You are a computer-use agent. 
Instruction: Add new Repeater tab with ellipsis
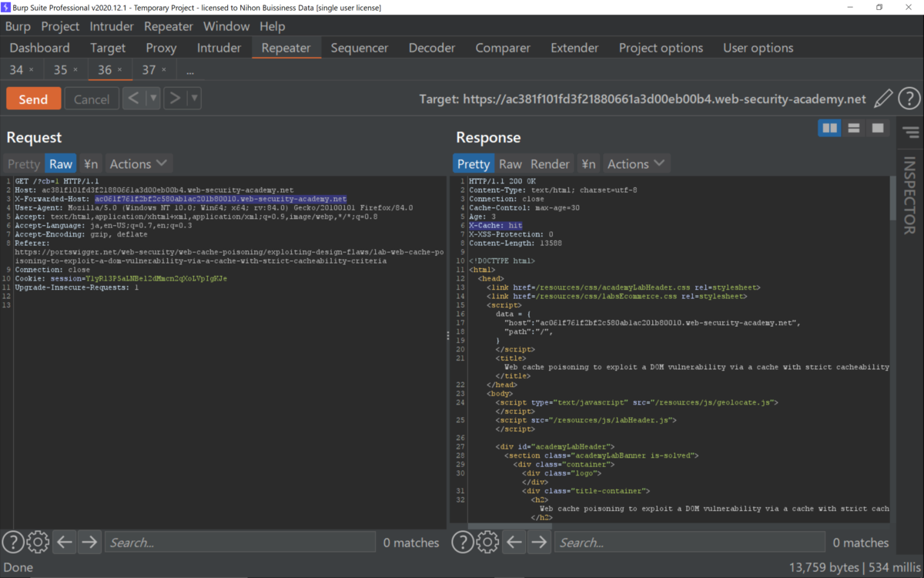(189, 70)
